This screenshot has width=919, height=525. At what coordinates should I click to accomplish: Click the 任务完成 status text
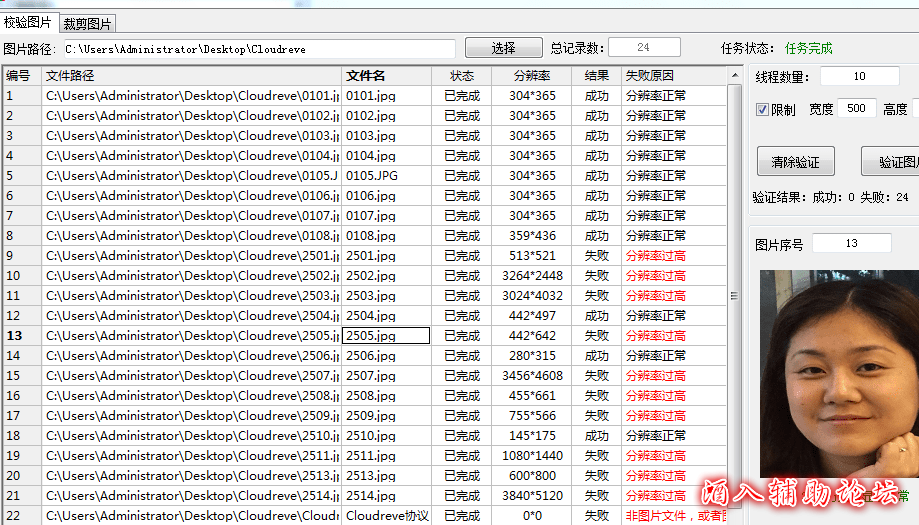(809, 48)
